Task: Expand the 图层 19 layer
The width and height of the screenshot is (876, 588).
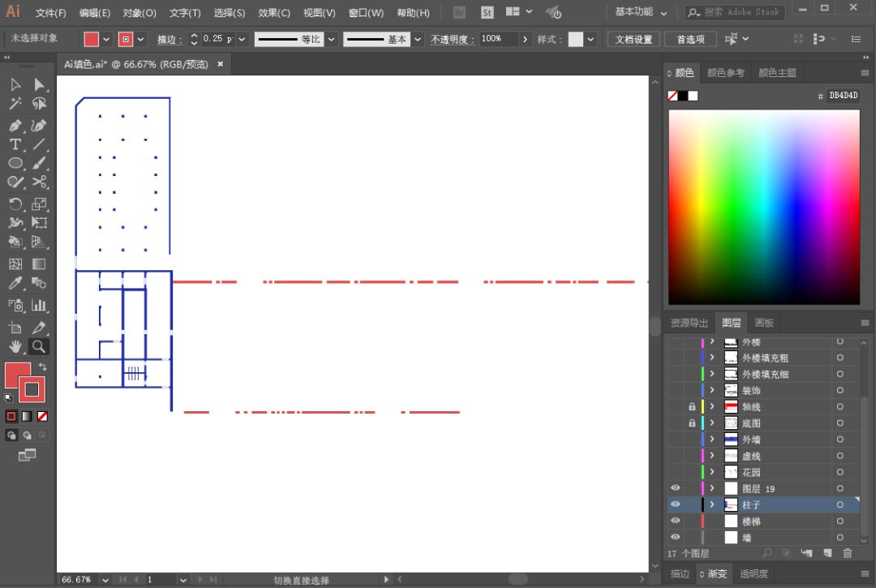Action: tap(712, 488)
